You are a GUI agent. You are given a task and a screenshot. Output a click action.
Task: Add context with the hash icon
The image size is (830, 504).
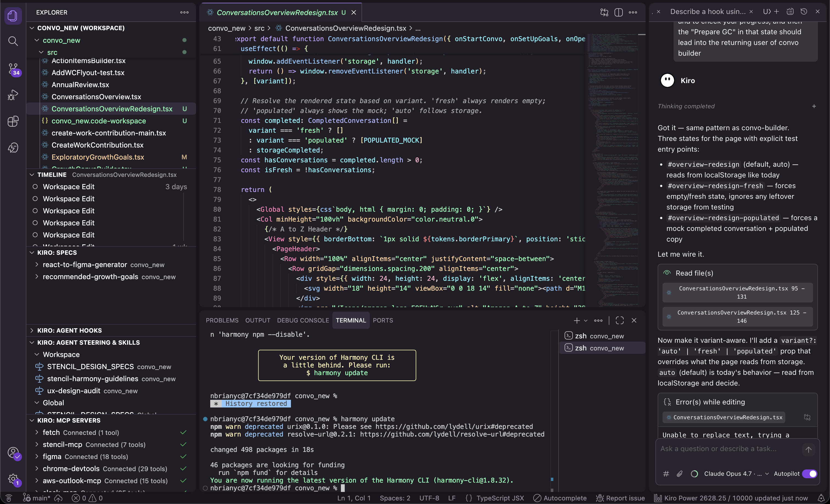point(666,474)
